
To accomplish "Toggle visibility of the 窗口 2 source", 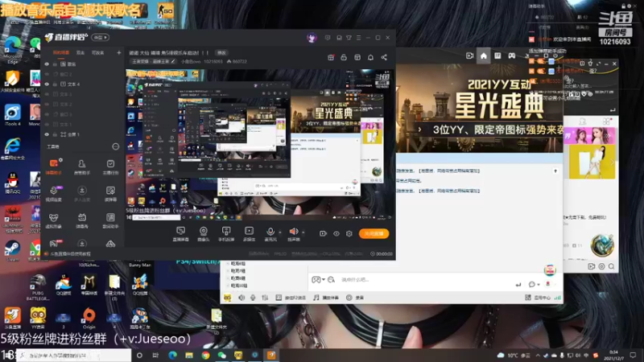I will coord(47,74).
